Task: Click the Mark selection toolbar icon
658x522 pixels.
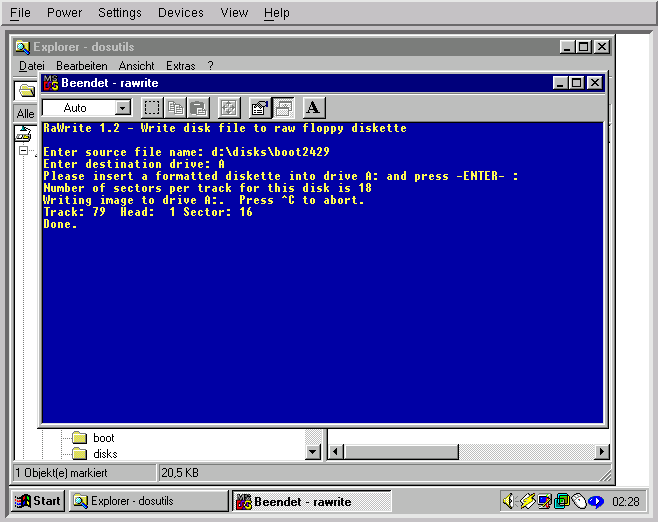Action: coord(151,108)
